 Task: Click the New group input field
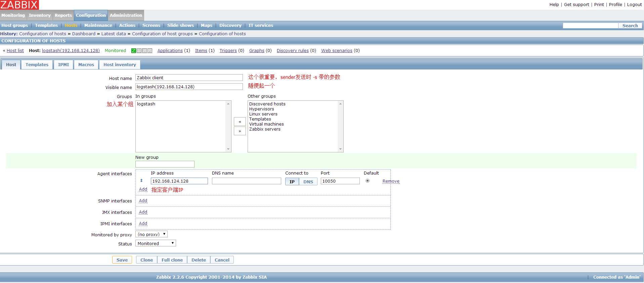pos(165,164)
